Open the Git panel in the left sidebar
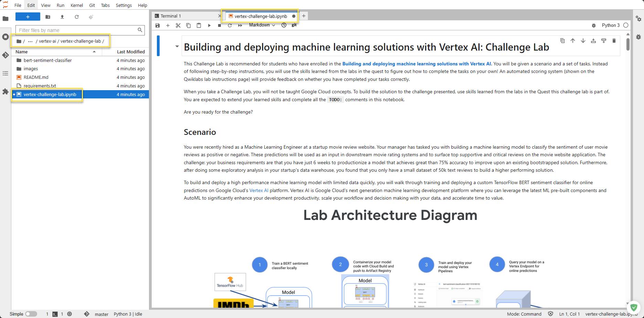 (6, 55)
